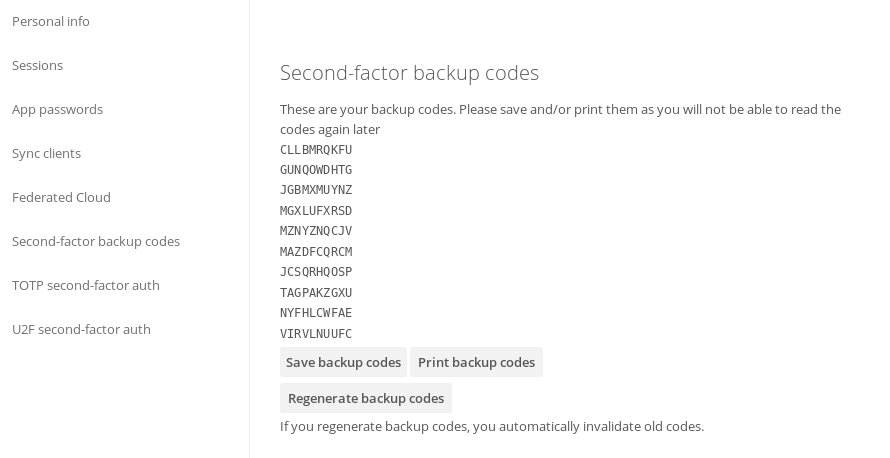Click backup code MAZDFCQRCM
Viewport: 890px width, 458px height.
click(316, 252)
